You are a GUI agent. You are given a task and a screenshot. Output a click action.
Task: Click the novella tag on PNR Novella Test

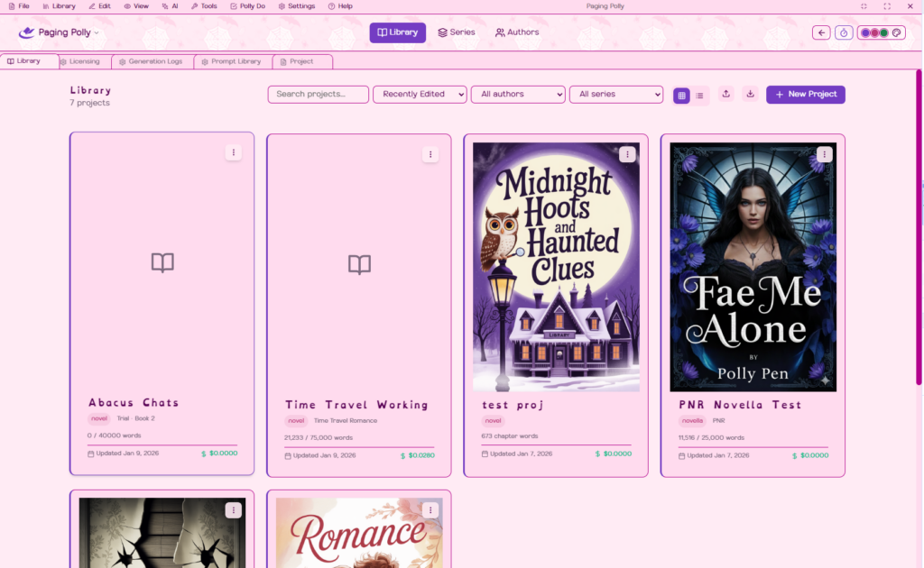[692, 421]
